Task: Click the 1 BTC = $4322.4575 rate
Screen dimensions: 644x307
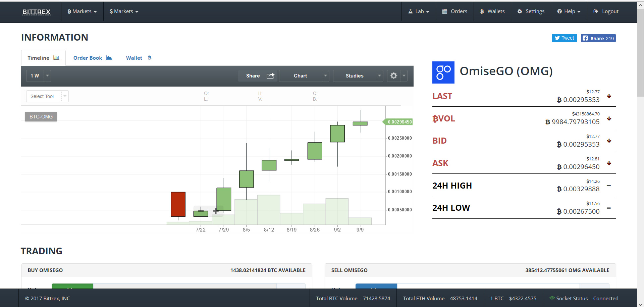Action: (x=513, y=298)
